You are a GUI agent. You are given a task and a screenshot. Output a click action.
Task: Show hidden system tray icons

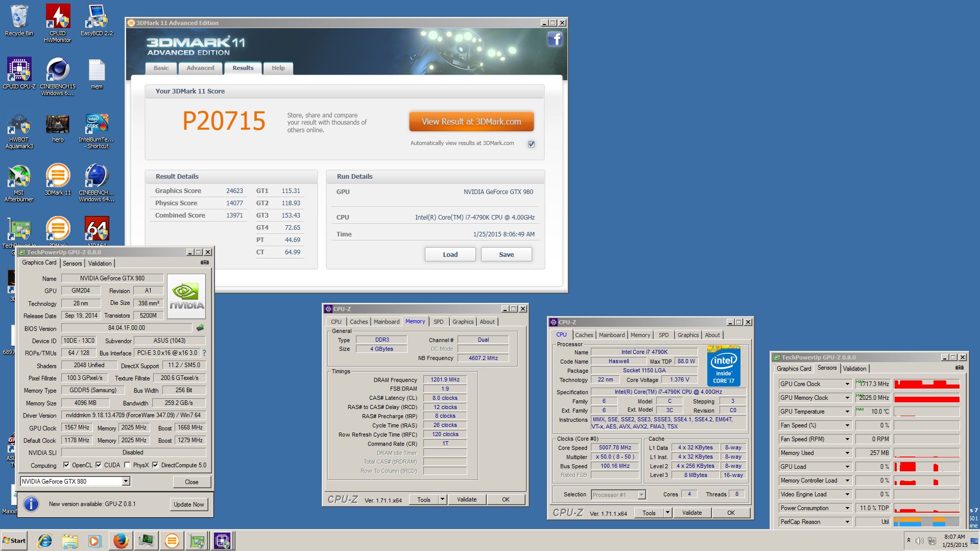909,540
